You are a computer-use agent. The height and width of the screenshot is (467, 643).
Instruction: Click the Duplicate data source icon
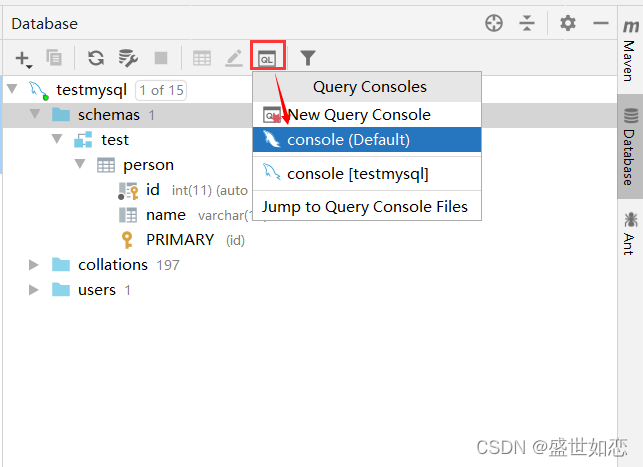[x=54, y=58]
